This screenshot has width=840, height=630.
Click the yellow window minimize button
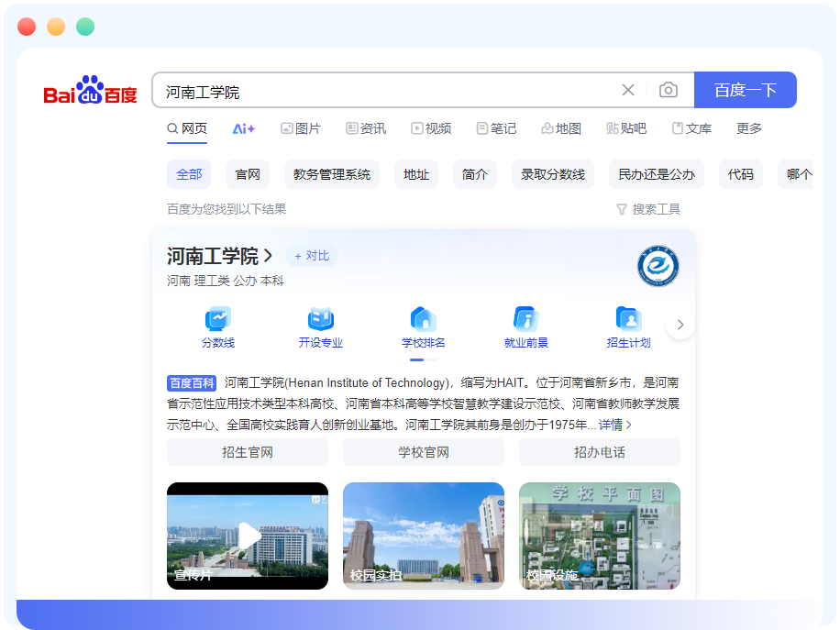pos(56,27)
